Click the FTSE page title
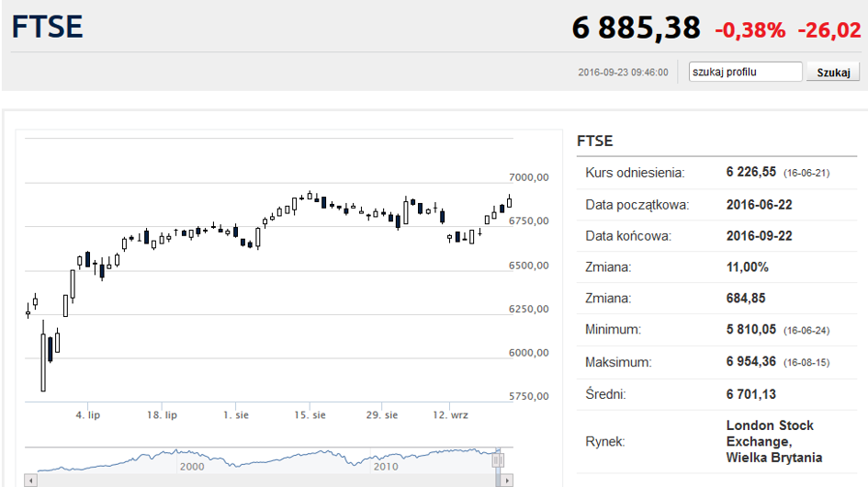This screenshot has height=487, width=868. click(x=48, y=27)
